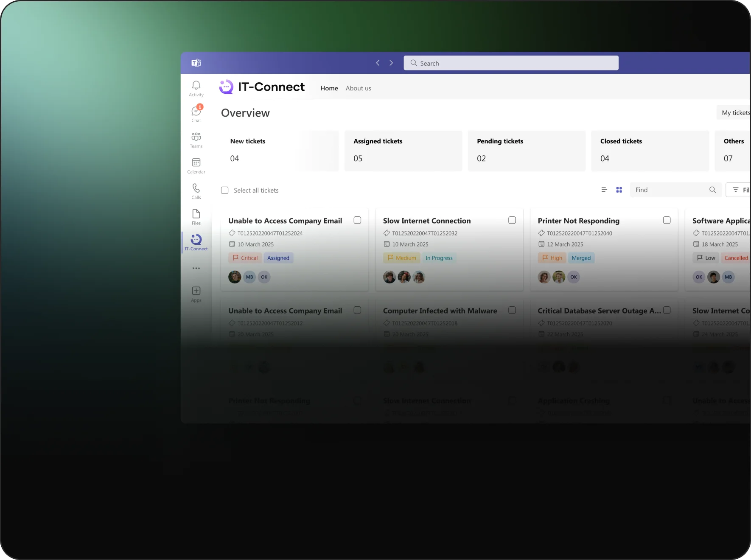Open Files in the sidebar

coord(196,216)
